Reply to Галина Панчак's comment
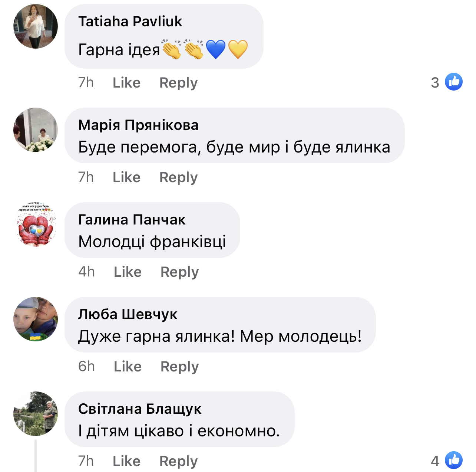This screenshot has height=472, width=476. [x=179, y=272]
